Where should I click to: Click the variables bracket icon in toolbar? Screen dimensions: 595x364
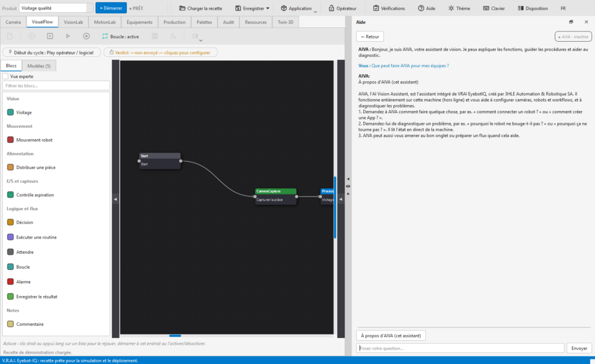[x=155, y=36]
